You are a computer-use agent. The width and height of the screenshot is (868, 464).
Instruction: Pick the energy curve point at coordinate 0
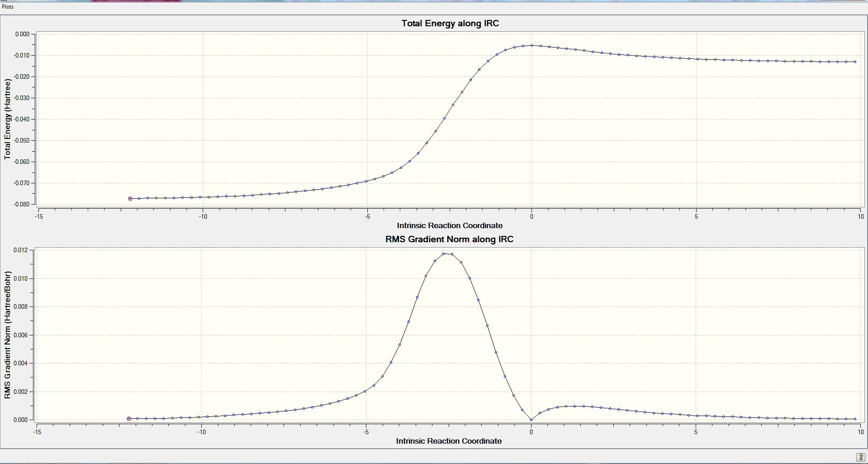[532, 45]
